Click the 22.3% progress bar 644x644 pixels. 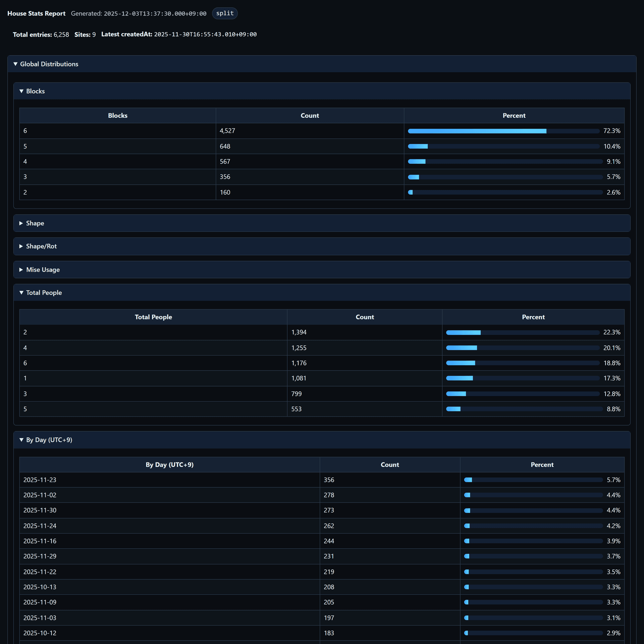coord(523,333)
